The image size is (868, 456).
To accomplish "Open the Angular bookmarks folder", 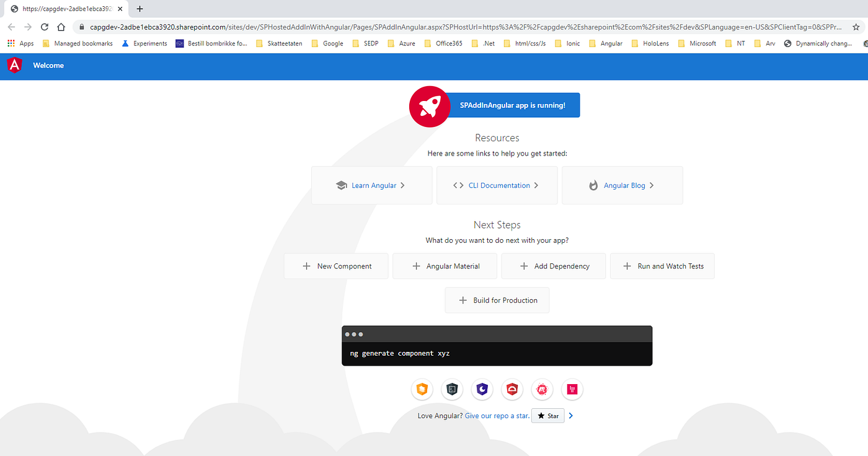I will (x=605, y=43).
